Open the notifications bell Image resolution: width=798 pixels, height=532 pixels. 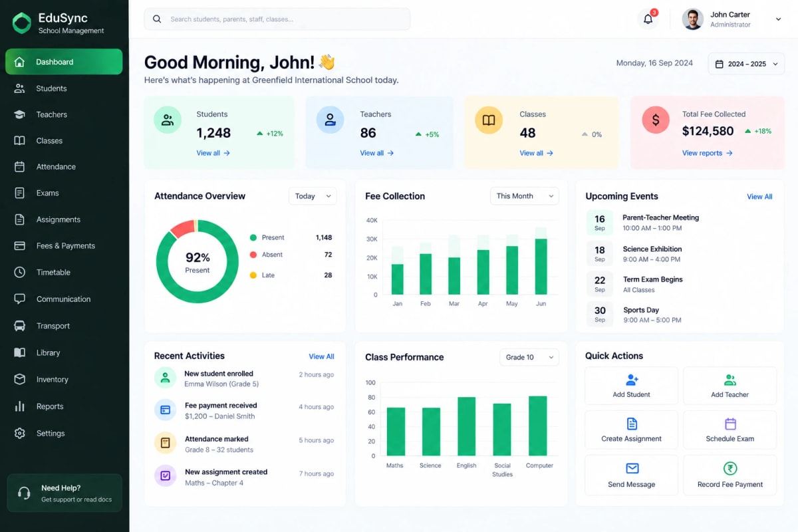(x=648, y=19)
